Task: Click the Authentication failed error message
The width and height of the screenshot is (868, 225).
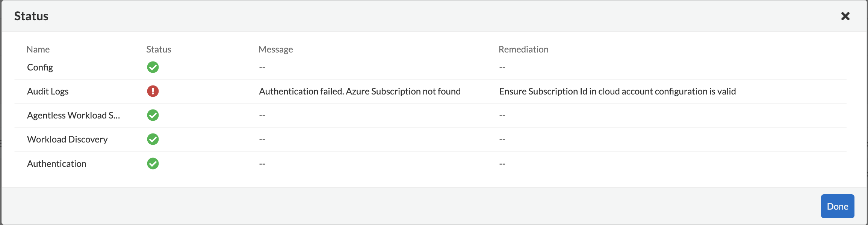Action: [360, 91]
